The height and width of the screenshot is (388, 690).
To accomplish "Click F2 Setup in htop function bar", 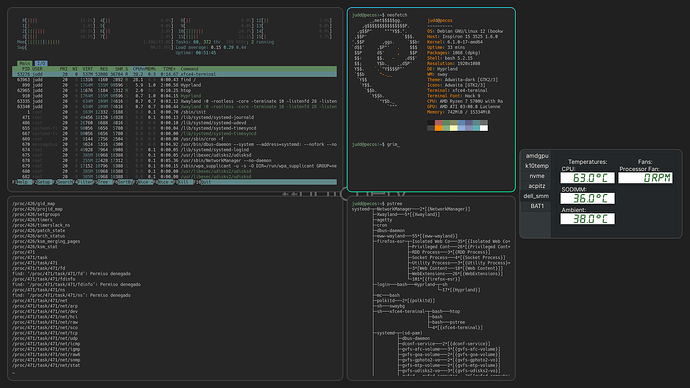I will tap(43, 182).
